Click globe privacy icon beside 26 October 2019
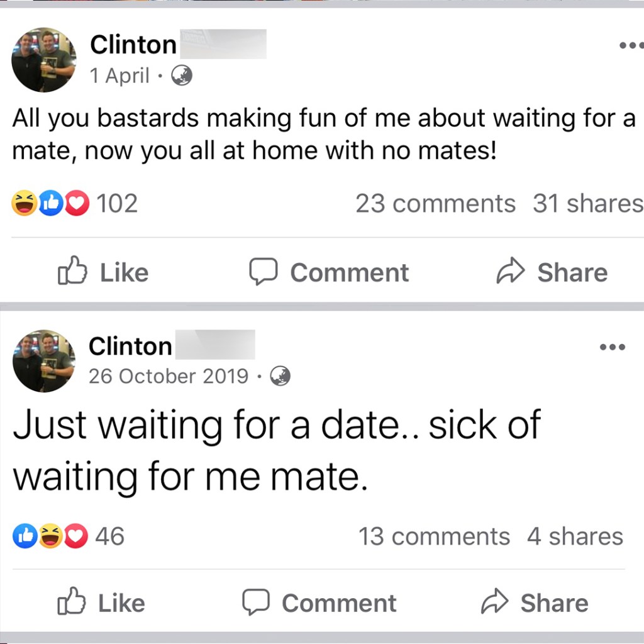644x644 pixels. coord(280,376)
